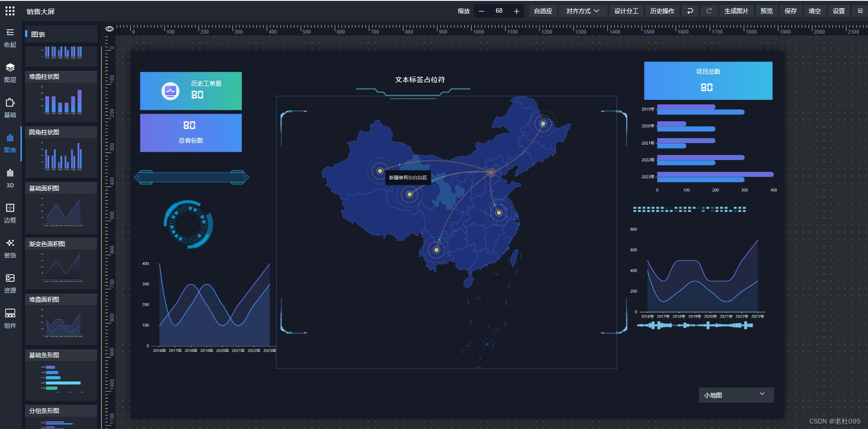This screenshot has width=868, height=429.
Task: Click the zoom value field showing 68
Action: [499, 11]
